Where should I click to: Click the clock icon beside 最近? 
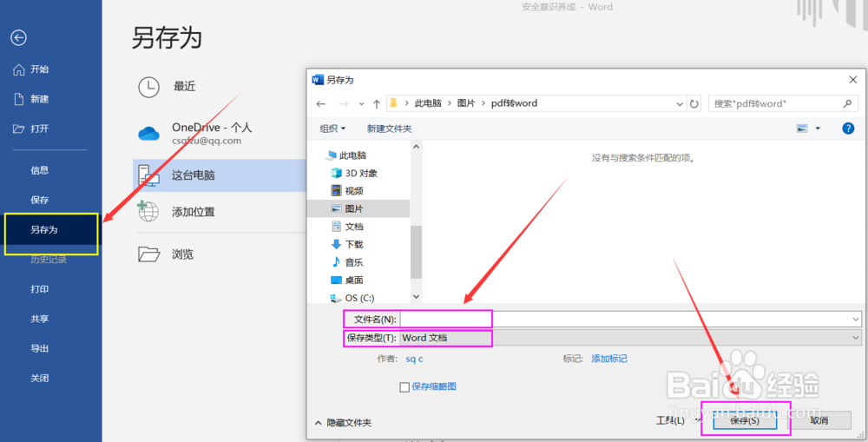(x=149, y=87)
